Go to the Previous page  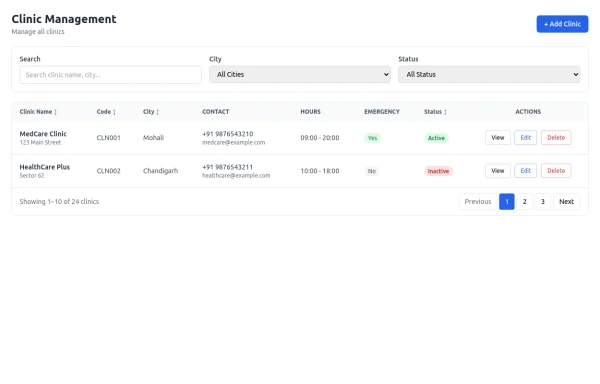[x=478, y=202]
